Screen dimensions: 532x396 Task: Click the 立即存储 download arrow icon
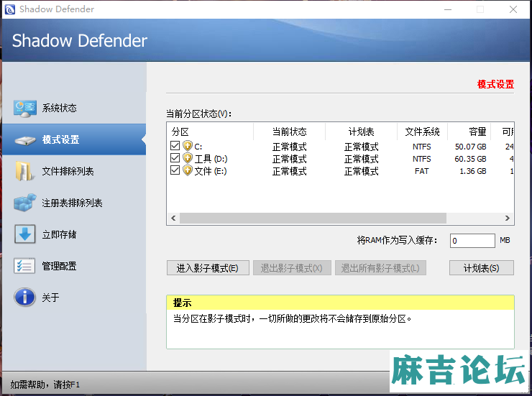click(x=24, y=234)
